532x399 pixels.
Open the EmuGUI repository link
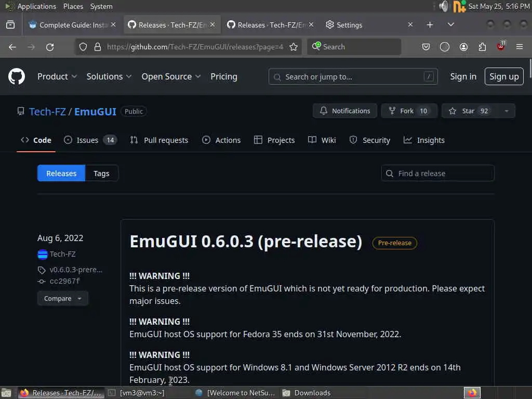point(95,112)
